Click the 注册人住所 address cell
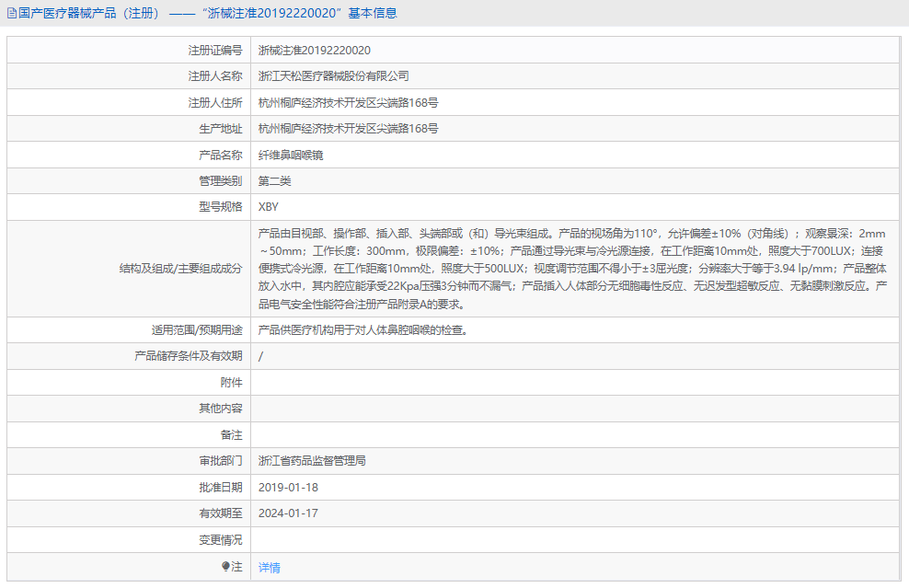Viewport: 909px width, 588px height. point(350,102)
